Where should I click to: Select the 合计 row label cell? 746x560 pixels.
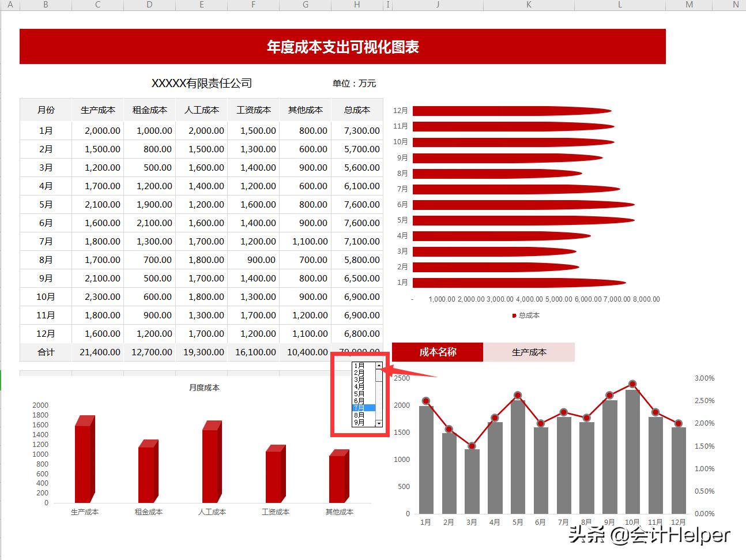pos(45,352)
